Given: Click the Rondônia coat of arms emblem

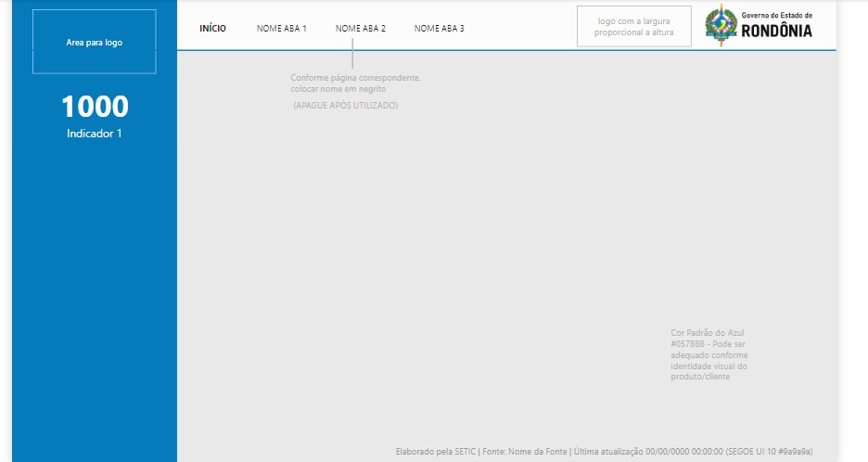Looking at the screenshot, I should click(721, 25).
